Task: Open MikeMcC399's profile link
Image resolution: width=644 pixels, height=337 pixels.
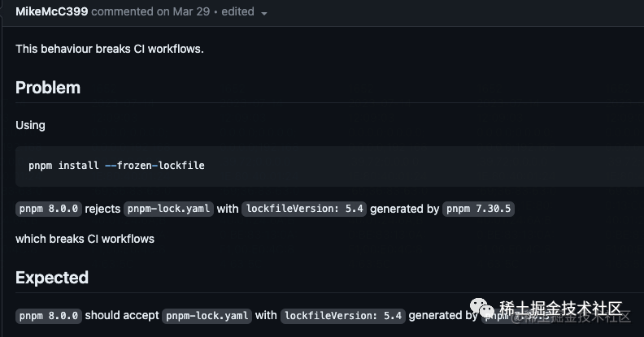Action: pos(52,11)
